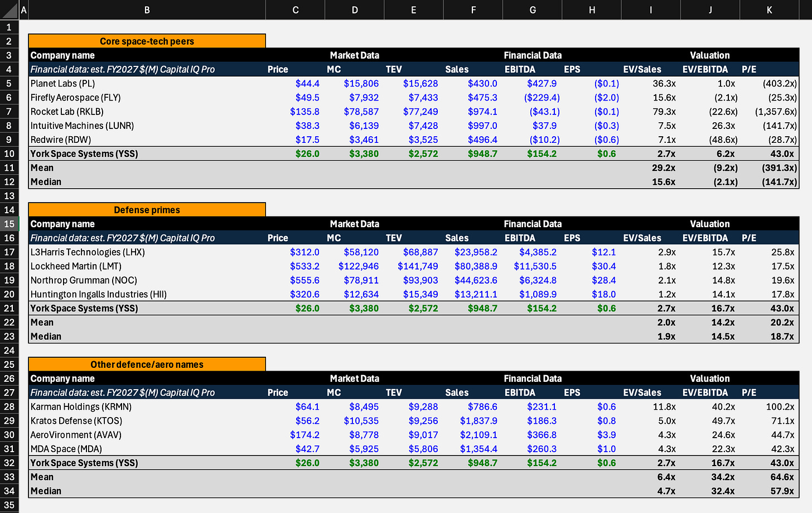This screenshot has height=513, width=812.
Task: Select row 10 header
Action: pyautogui.click(x=9, y=154)
